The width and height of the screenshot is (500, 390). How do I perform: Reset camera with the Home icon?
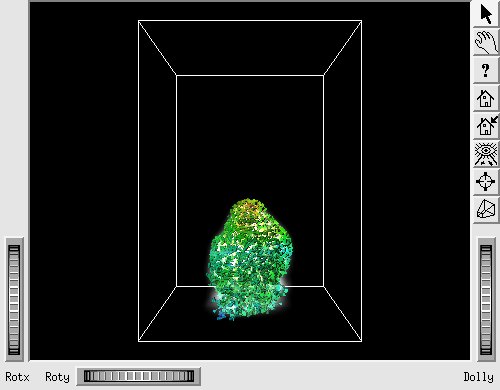486,98
